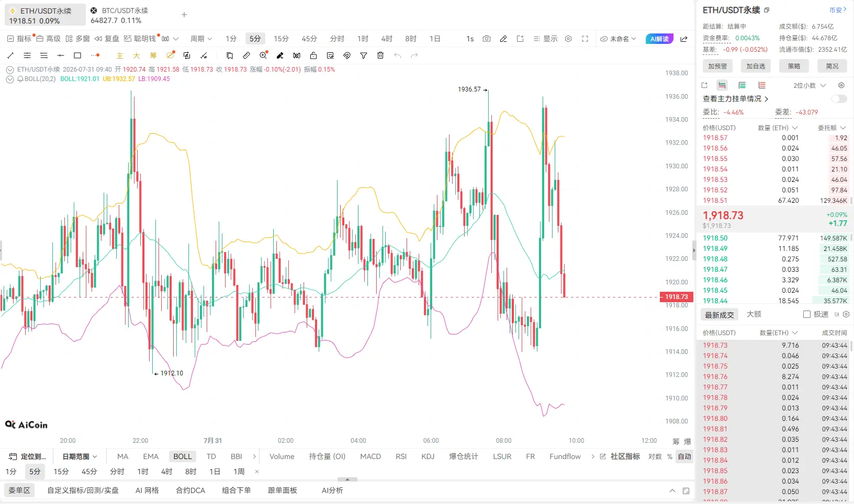
Task: Activate the eraser drawing tool
Action: tap(280, 55)
